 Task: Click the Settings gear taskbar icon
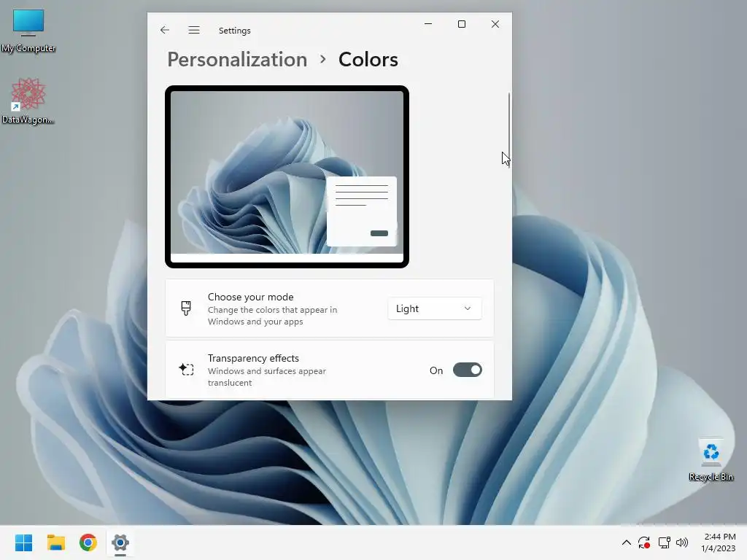pos(120,542)
